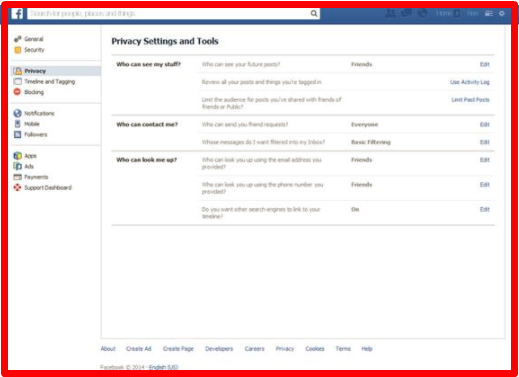Open Notifications settings in sidebar
Viewport: 519px width, 377px height.
click(39, 113)
